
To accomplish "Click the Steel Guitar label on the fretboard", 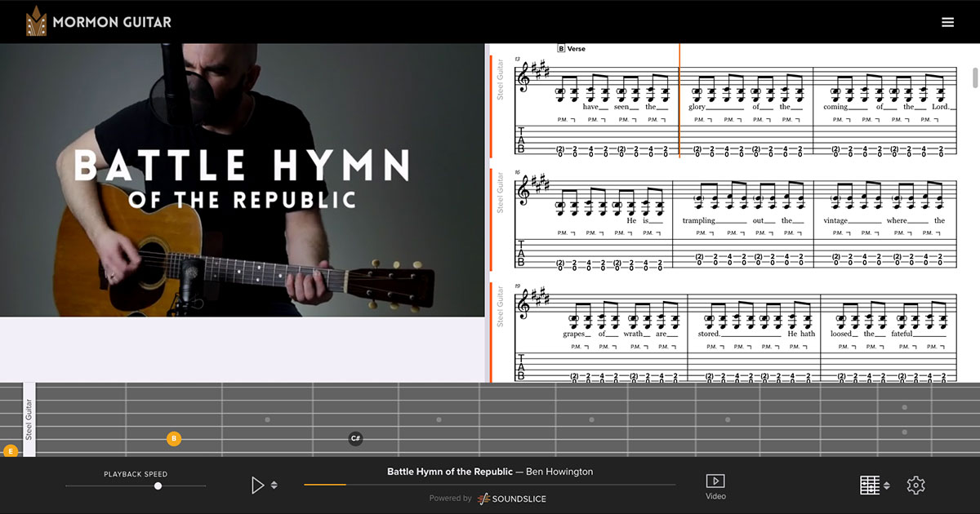I will 29,419.
